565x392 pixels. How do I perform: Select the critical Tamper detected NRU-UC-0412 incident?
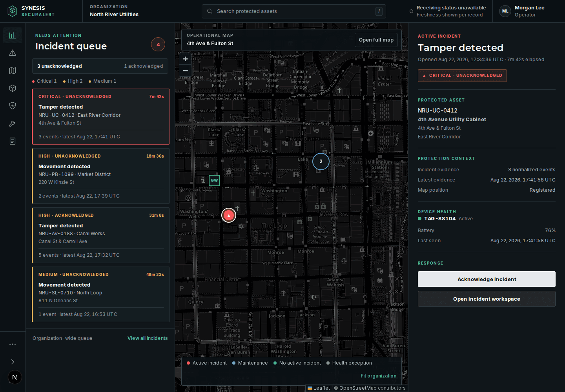tap(101, 117)
